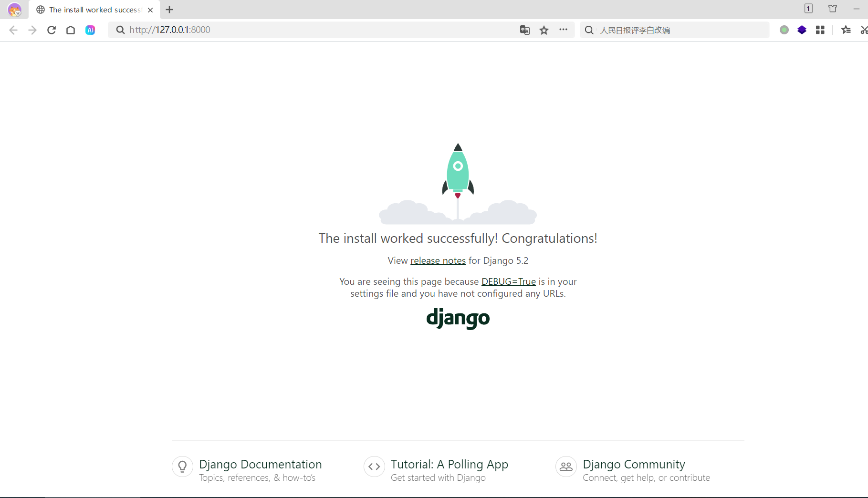Viewport: 868px width, 498px height.
Task: Click the search icon in address bar
Action: click(x=120, y=30)
